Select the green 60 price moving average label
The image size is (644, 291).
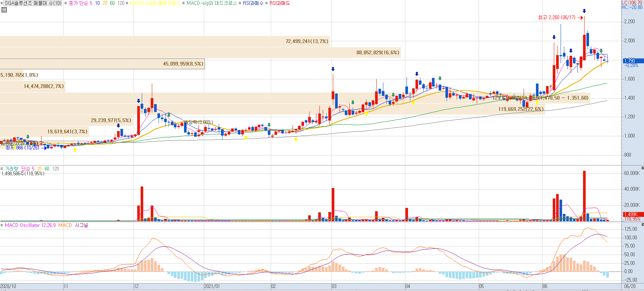pyautogui.click(x=112, y=3)
